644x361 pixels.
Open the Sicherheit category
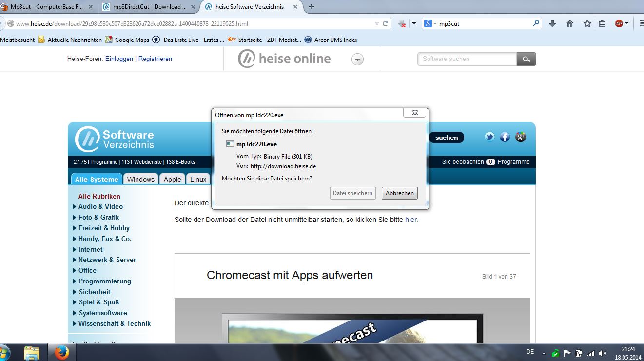95,292
